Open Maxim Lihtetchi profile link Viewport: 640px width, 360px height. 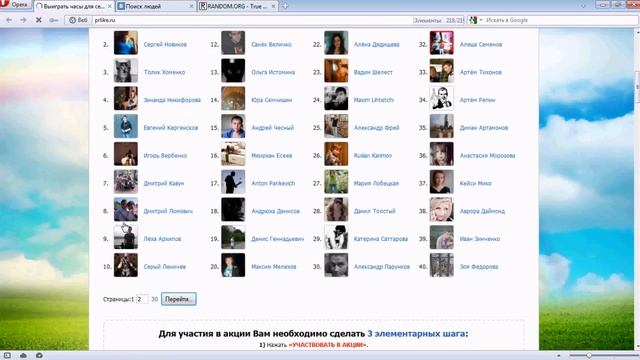[373, 100]
